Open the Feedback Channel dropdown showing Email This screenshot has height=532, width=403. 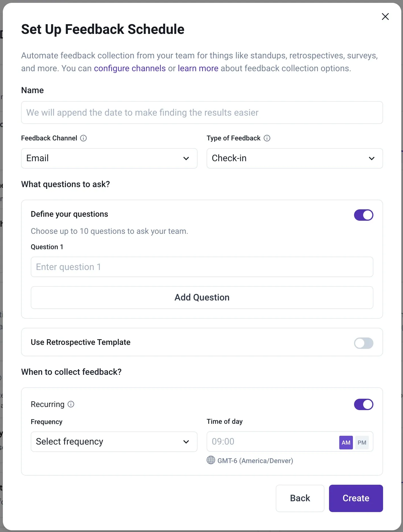tap(109, 158)
